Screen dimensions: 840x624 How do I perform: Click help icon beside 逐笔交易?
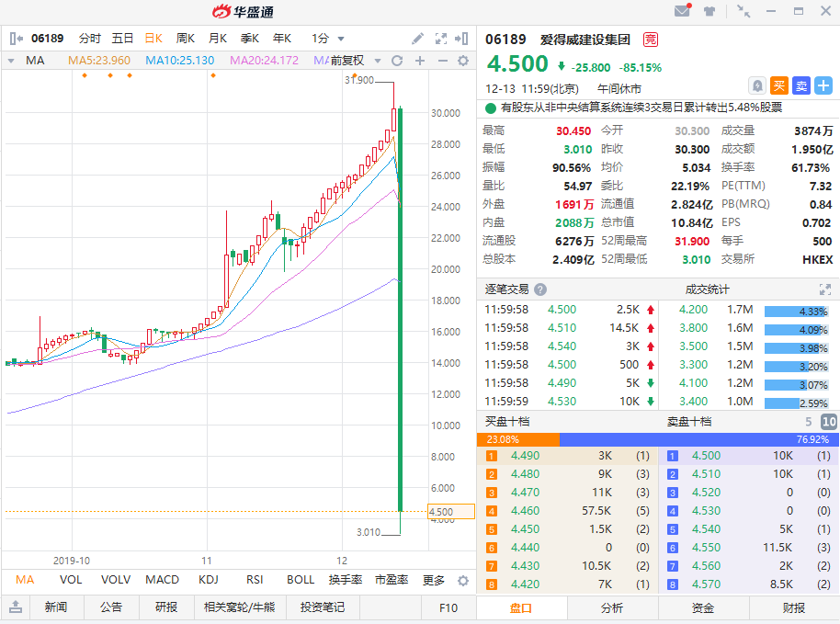(x=540, y=289)
